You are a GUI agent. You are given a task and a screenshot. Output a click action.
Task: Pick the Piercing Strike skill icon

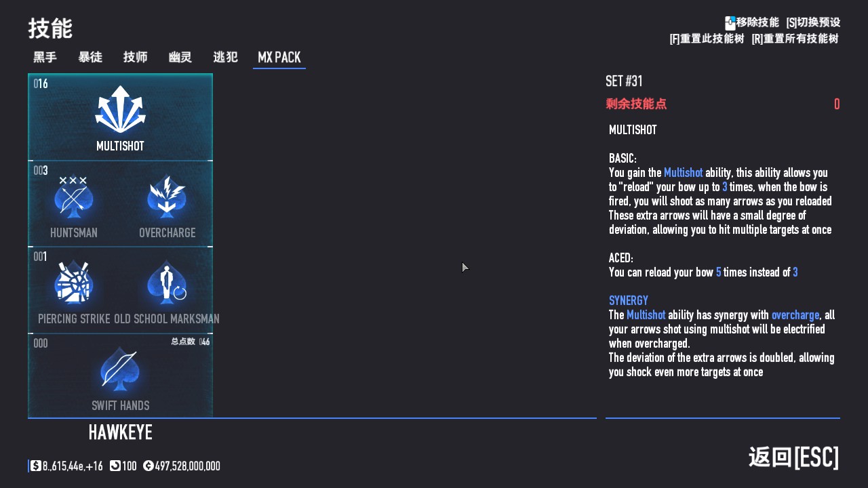tap(73, 283)
